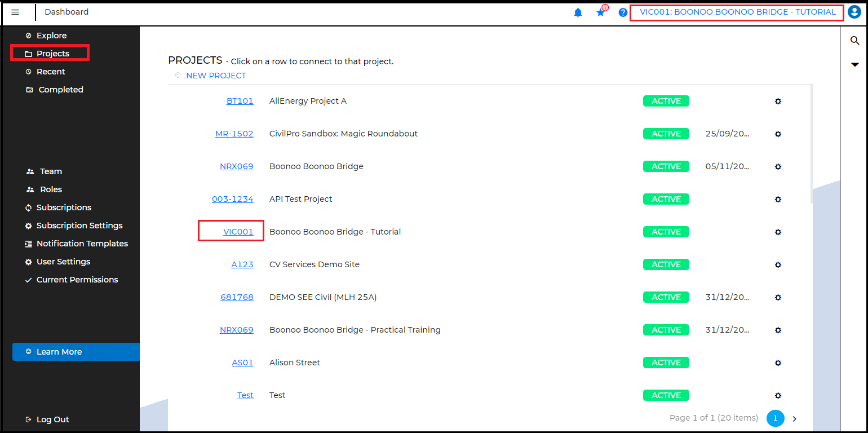The image size is (868, 433).
Task: Open the VIC001 project selector in header
Action: pos(737,12)
